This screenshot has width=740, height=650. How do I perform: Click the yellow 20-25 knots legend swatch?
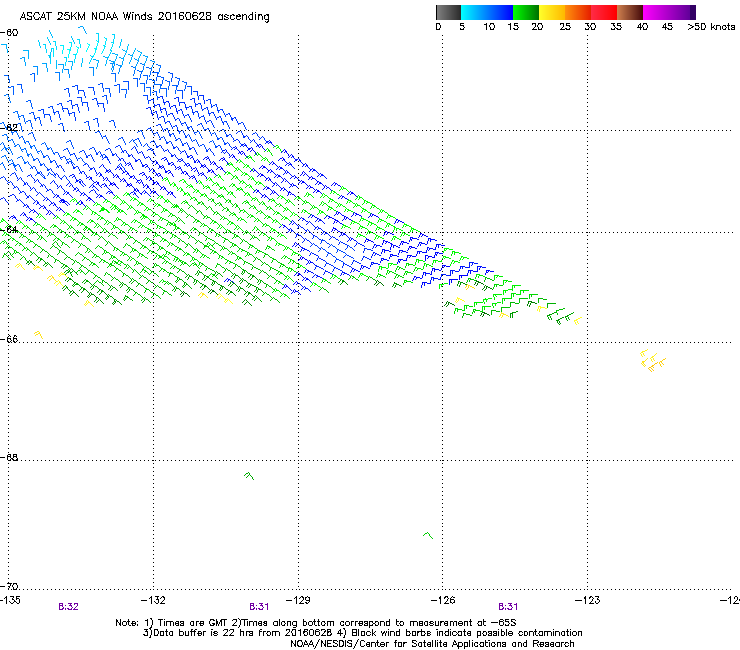pos(552,12)
